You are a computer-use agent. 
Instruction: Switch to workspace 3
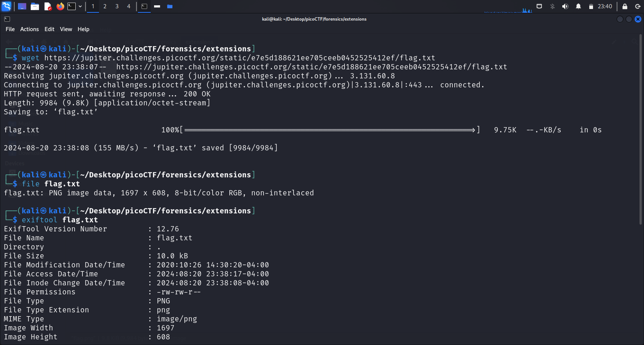coord(117,6)
